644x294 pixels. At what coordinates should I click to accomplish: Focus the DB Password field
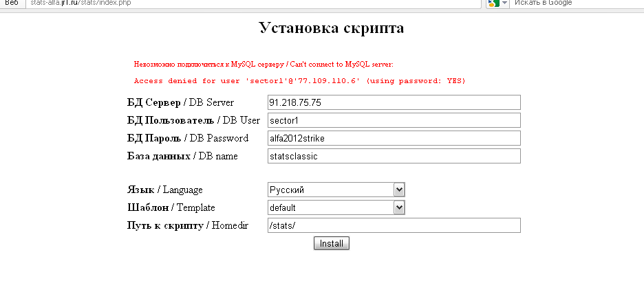[x=394, y=138]
